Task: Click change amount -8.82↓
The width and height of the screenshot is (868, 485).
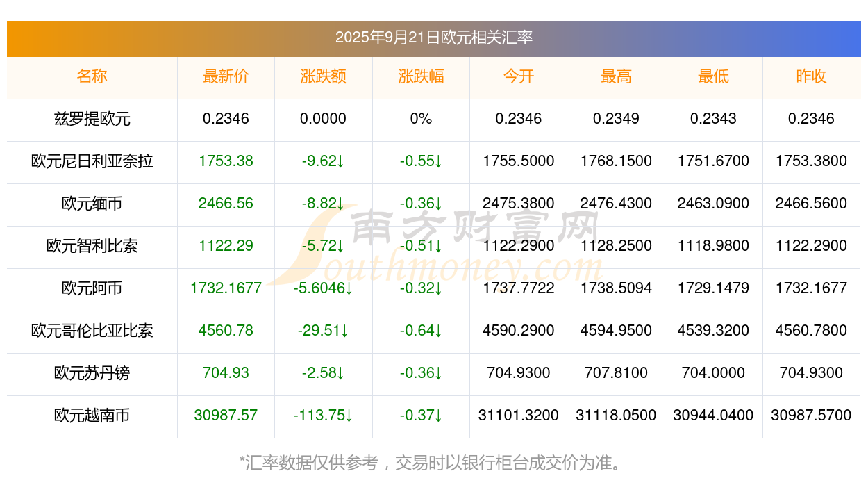Action: (323, 204)
